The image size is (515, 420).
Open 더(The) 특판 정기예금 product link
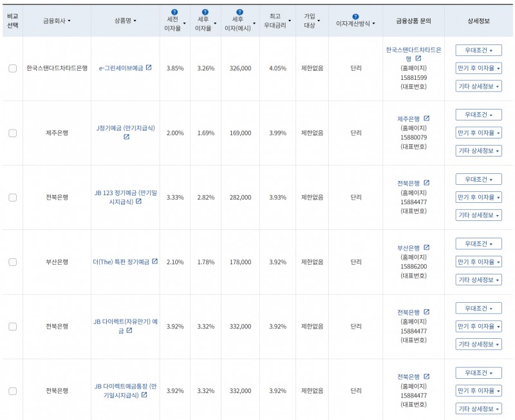point(121,262)
